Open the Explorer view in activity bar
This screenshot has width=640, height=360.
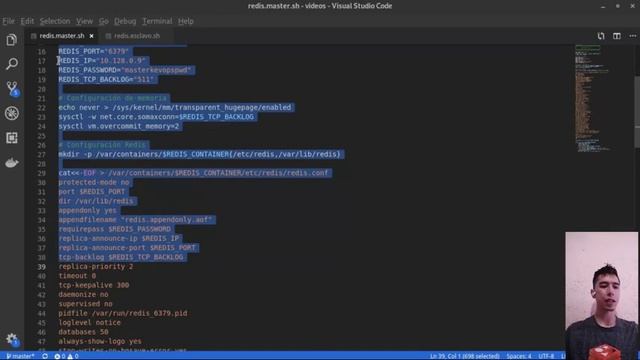pos(12,40)
